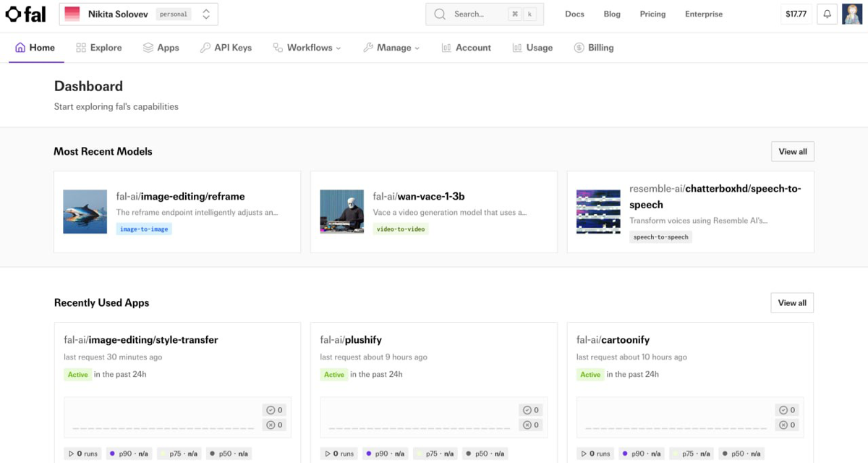The image size is (868, 463).
Task: Click the p50 badge in cartoonify card
Action: point(742,454)
